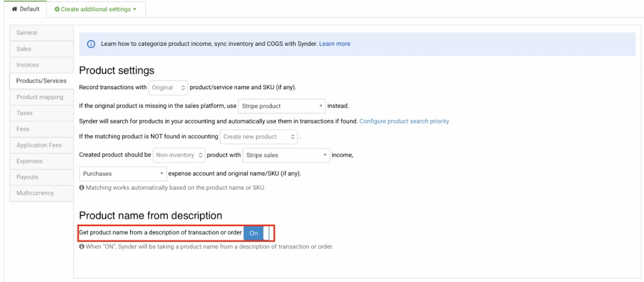The width and height of the screenshot is (644, 282).
Task: Open the General settings section
Action: pyautogui.click(x=27, y=33)
